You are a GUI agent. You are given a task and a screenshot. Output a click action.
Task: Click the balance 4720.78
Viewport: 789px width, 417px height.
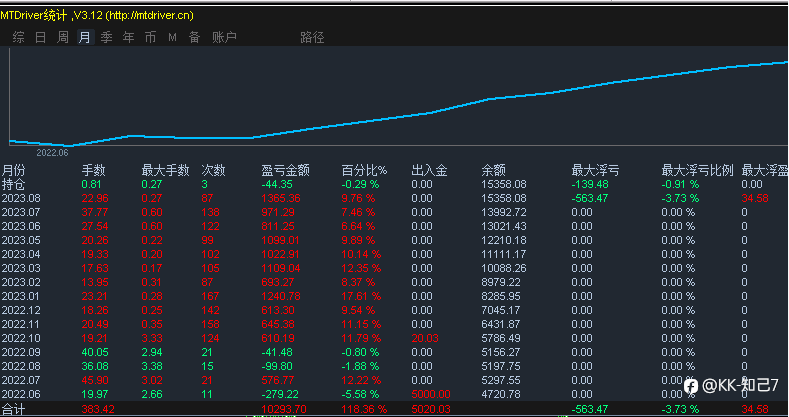501,394
